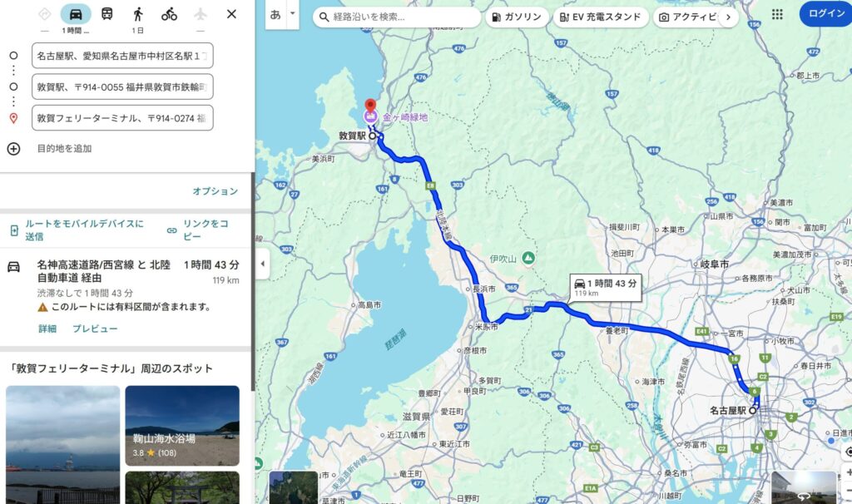
Task: Switch to cycling directions icon
Action: [169, 14]
